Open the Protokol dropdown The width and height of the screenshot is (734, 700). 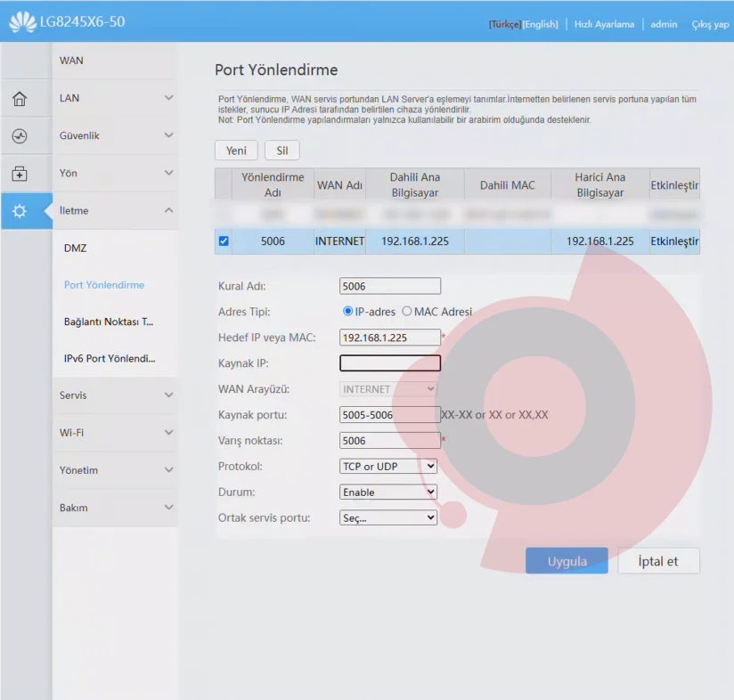tap(388, 466)
